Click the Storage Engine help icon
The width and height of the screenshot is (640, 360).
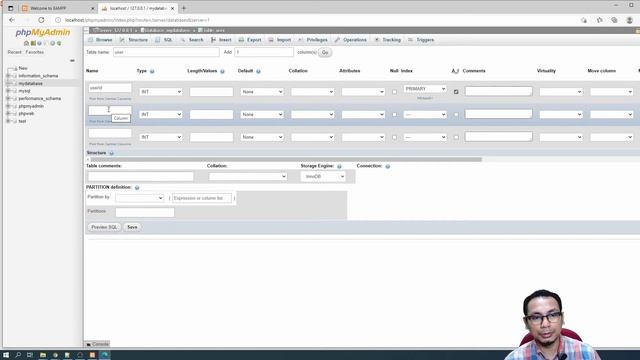click(339, 167)
